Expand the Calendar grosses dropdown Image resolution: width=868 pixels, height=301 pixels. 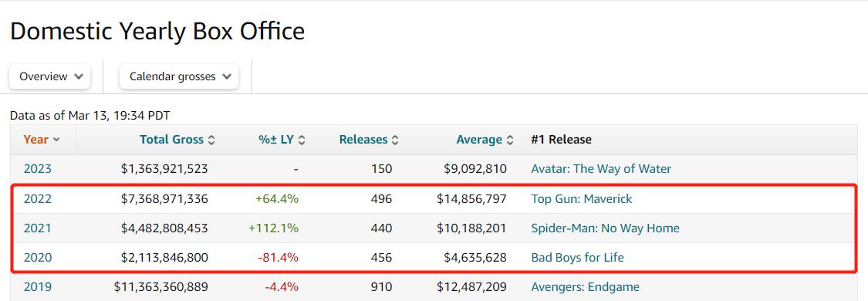(179, 76)
